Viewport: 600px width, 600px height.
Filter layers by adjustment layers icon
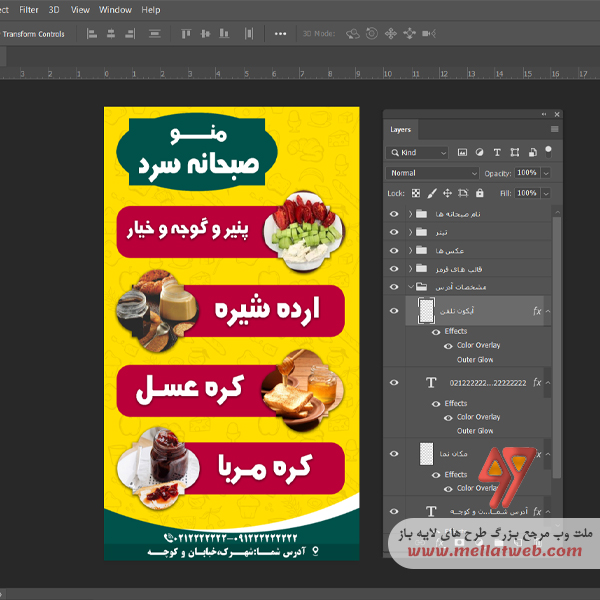(479, 152)
